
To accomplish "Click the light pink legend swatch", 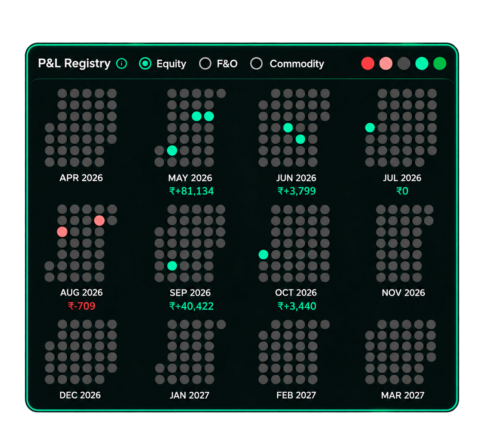I will click(x=386, y=63).
